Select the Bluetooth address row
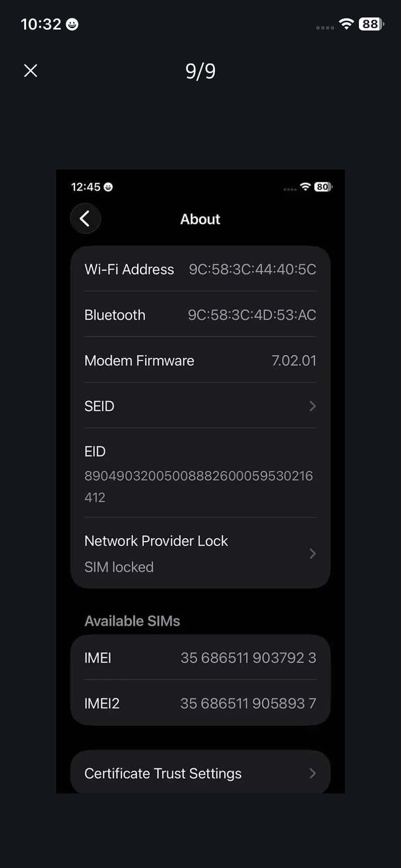The width and height of the screenshot is (401, 868). tap(200, 314)
